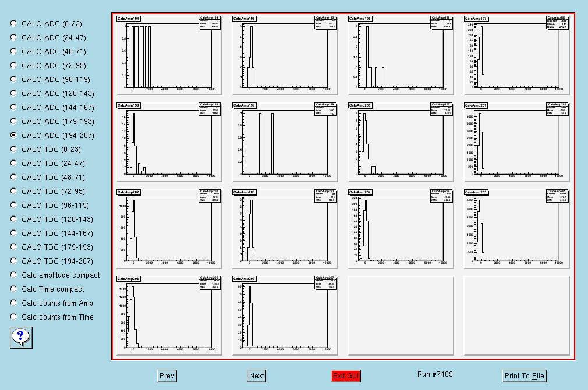The width and height of the screenshot is (588, 390).
Task: Open the question mark help icon
Action: [x=21, y=337]
